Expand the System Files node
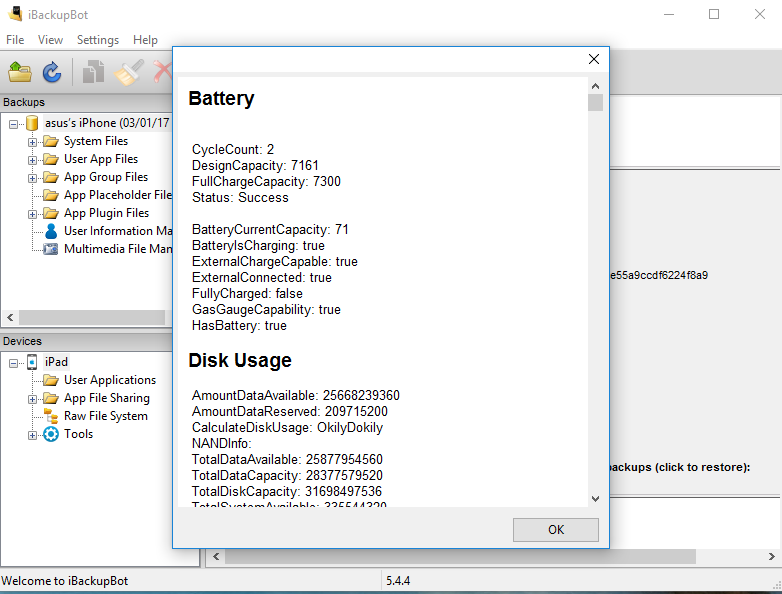The width and height of the screenshot is (782, 594). pos(32,142)
